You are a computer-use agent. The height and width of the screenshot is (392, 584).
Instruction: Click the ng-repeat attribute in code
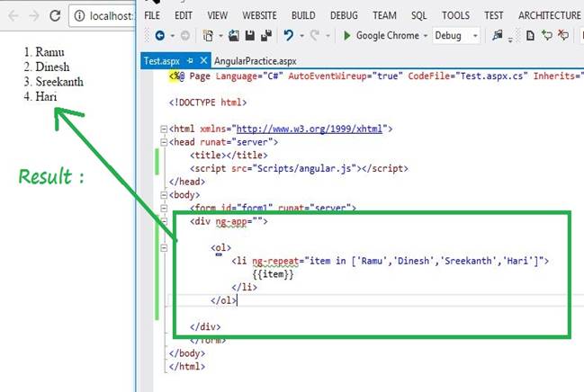[275, 261]
